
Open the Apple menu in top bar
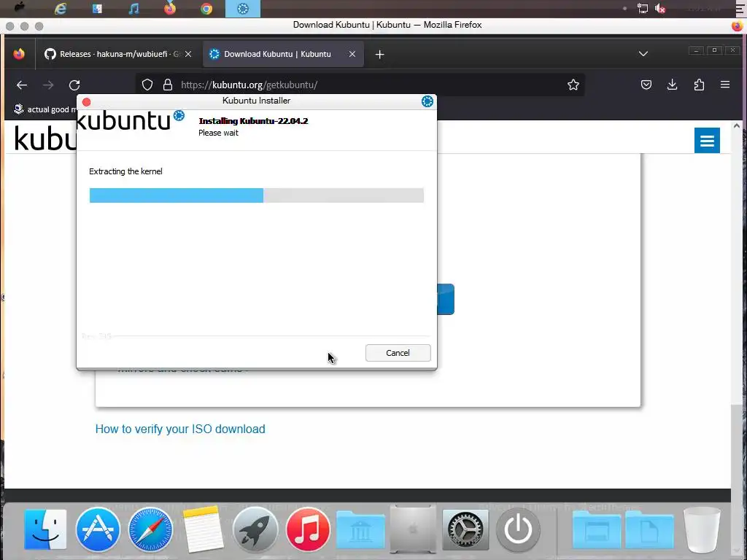pyautogui.click(x=20, y=7)
